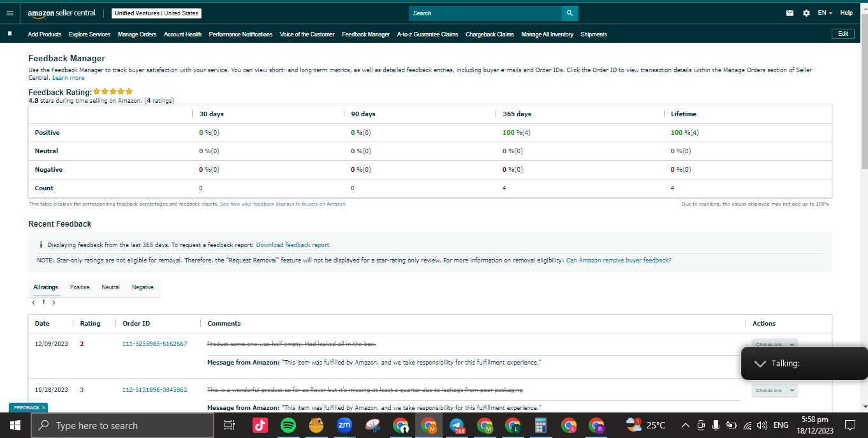Open order ID 111-5255985-6162667
Screen dimensions: 868x438
pos(154,344)
